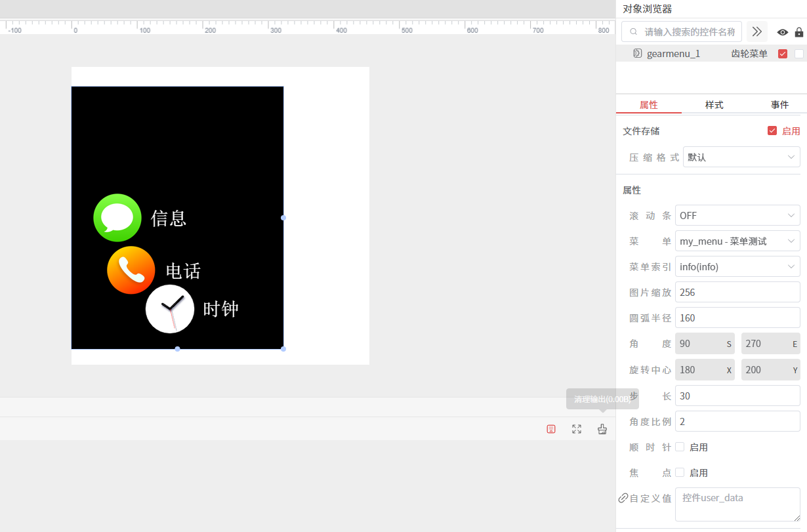Click the lock icon in object browser header
The width and height of the screenshot is (807, 532).
pyautogui.click(x=799, y=32)
